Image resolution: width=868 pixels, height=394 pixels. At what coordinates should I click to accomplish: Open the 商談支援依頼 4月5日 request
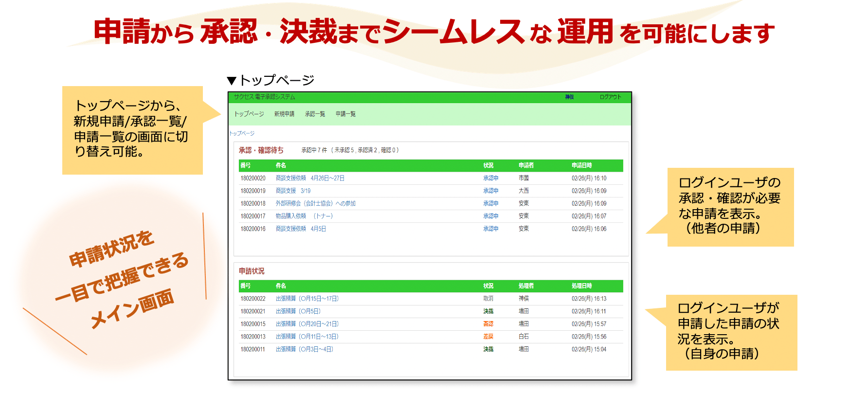[x=301, y=229]
